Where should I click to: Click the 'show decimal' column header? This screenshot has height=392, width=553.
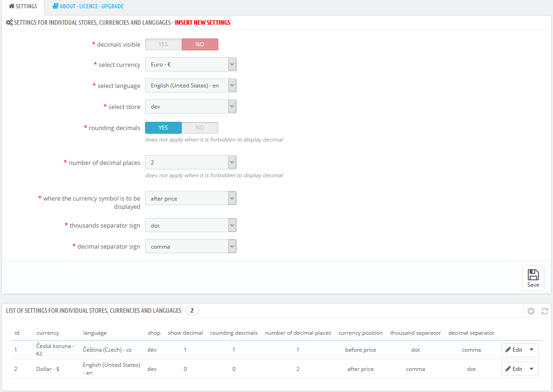pyautogui.click(x=185, y=333)
